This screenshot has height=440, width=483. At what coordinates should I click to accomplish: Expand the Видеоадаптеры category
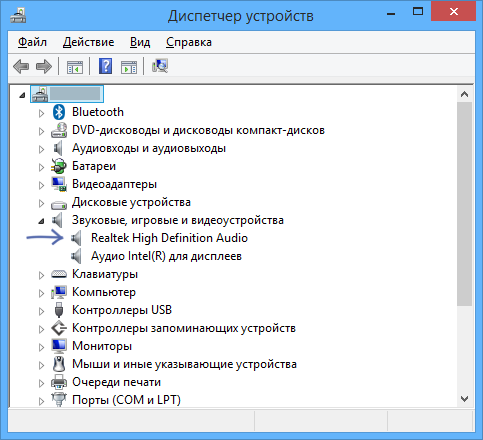point(41,185)
